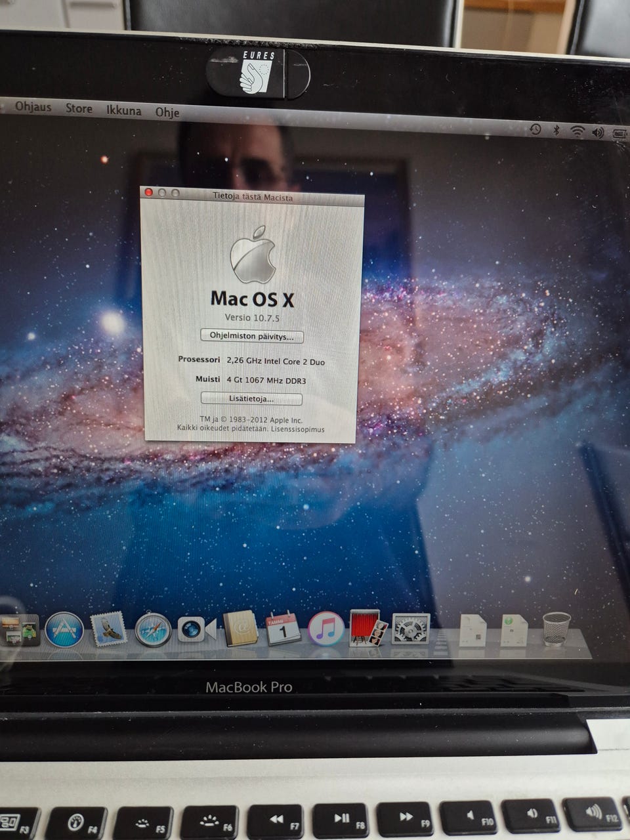
Task: Open the Trash in the dock
Action: (x=556, y=629)
